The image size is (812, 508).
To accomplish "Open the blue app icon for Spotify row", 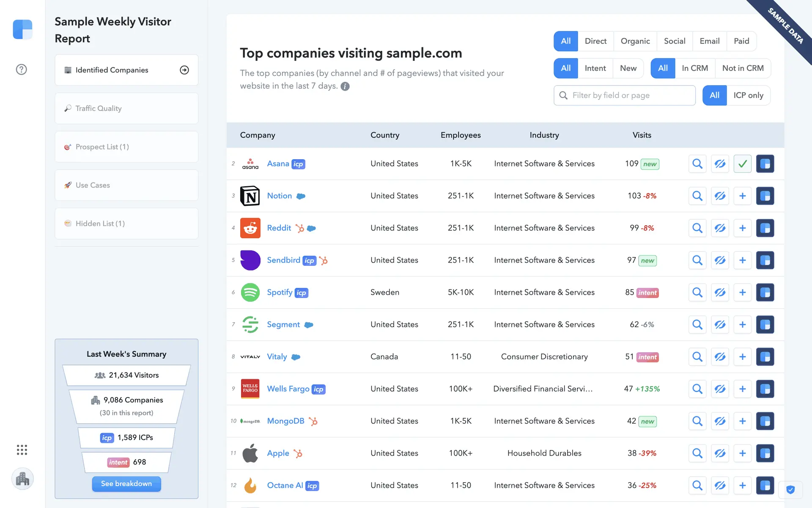I will coord(765,293).
